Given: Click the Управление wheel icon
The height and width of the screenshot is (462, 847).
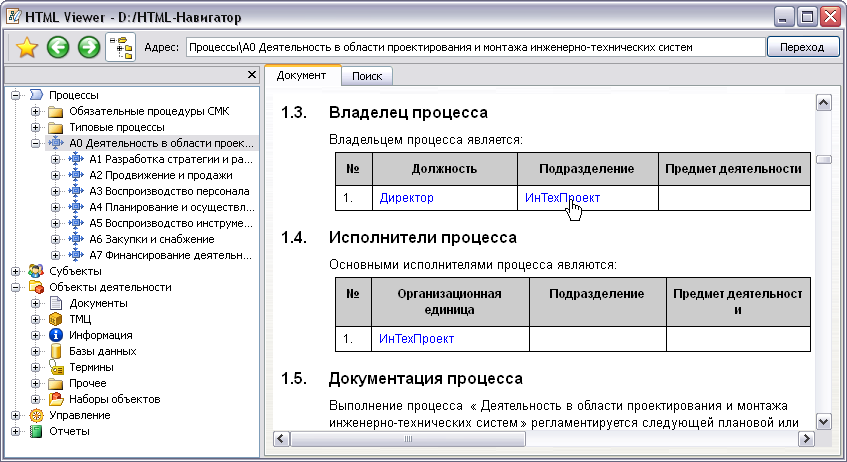Looking at the screenshot, I should pyautogui.click(x=36, y=416).
